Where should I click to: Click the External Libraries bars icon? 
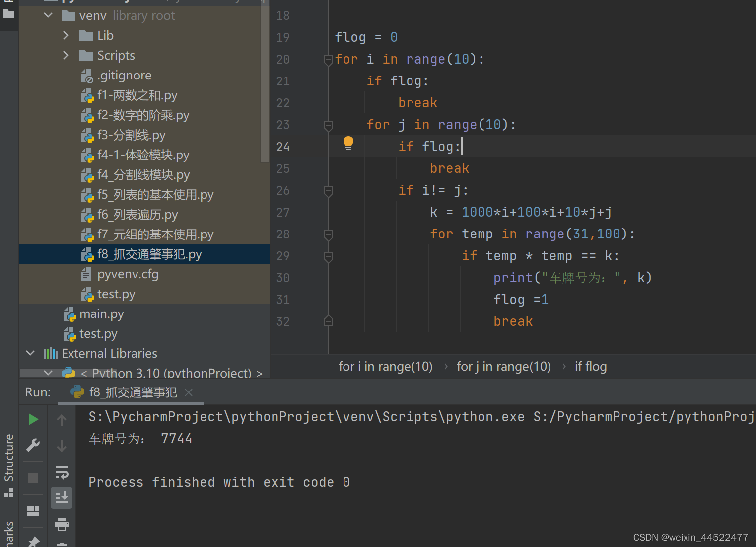pos(50,353)
